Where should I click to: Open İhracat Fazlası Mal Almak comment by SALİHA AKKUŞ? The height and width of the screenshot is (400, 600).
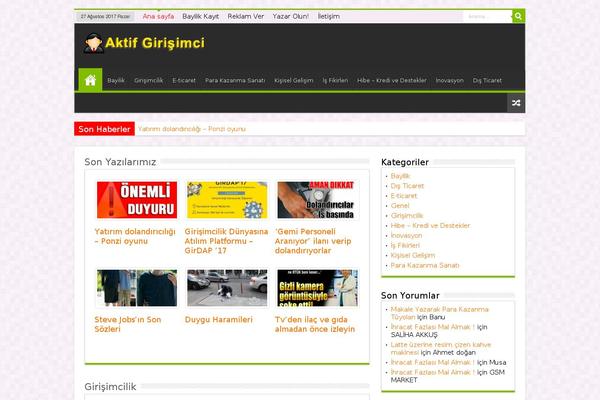[432, 327]
